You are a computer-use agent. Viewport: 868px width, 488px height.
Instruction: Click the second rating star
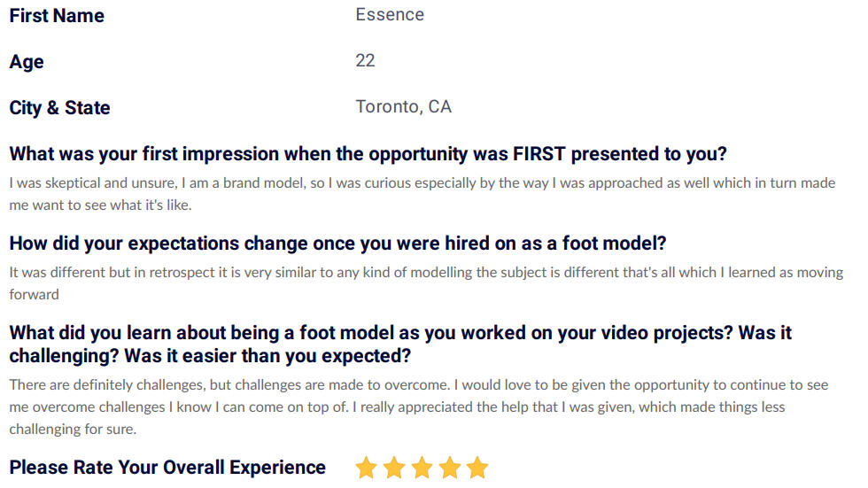pyautogui.click(x=393, y=468)
